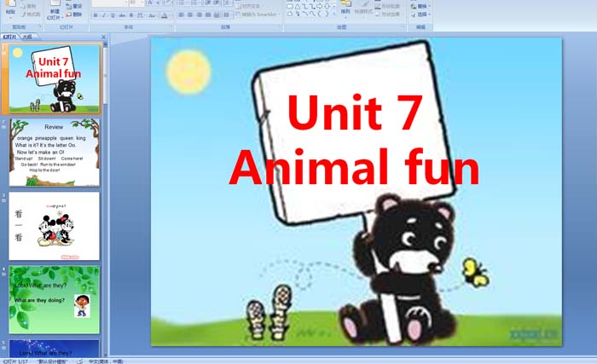Select the triangle shape in gallery
597x364 pixels.
298,7
